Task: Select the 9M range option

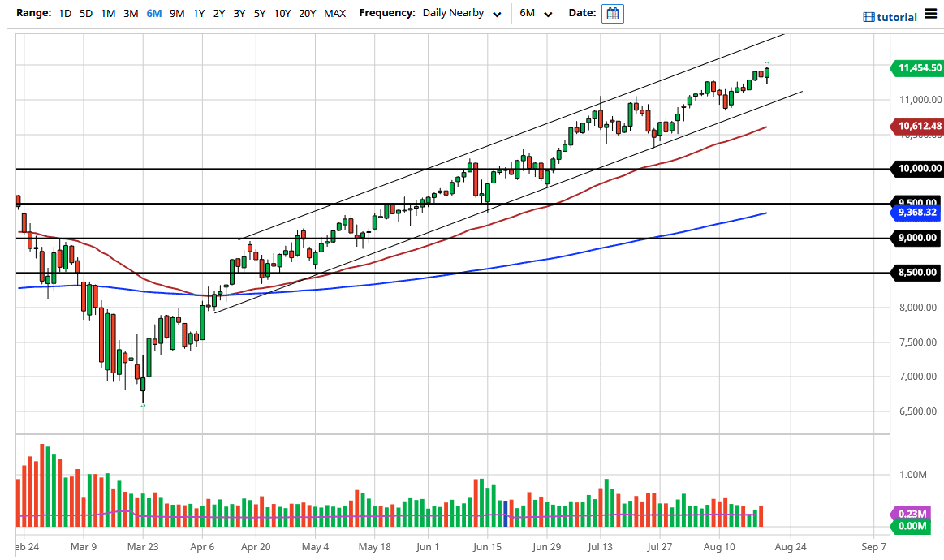Action: (178, 14)
